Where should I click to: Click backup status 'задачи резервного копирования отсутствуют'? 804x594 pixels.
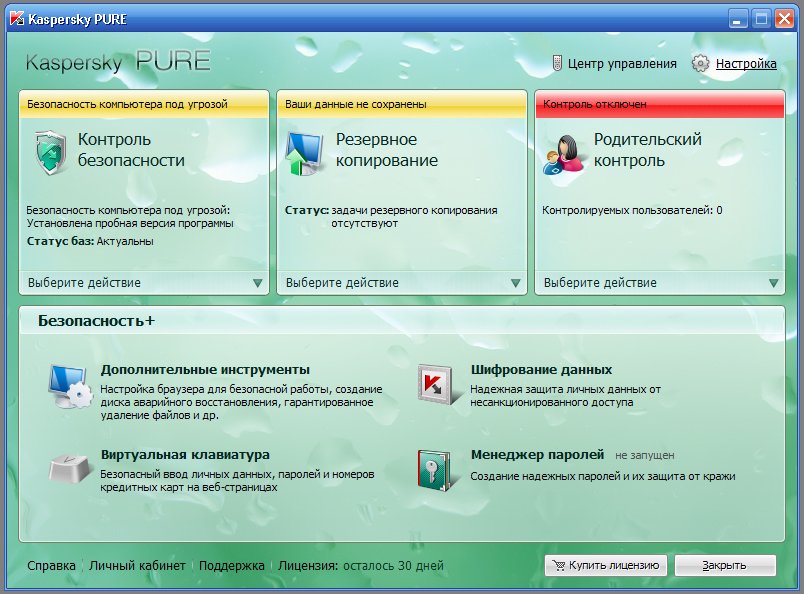click(414, 216)
